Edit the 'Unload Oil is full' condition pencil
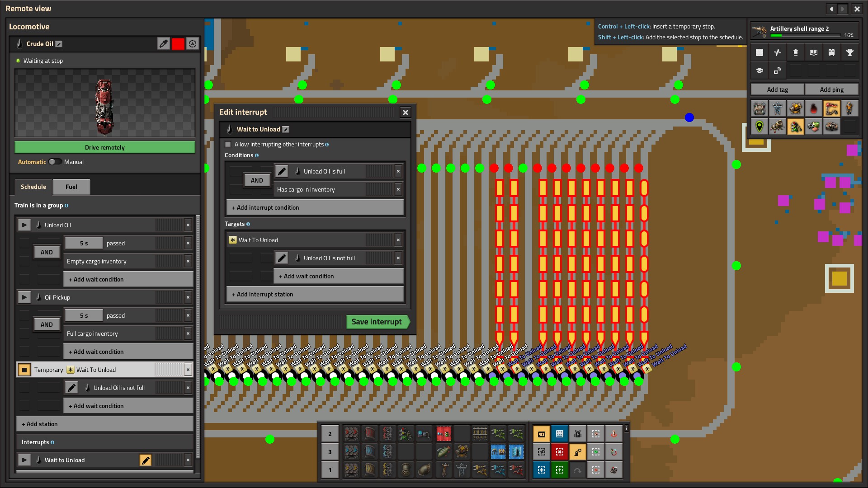This screenshot has height=488, width=868. coord(282,171)
